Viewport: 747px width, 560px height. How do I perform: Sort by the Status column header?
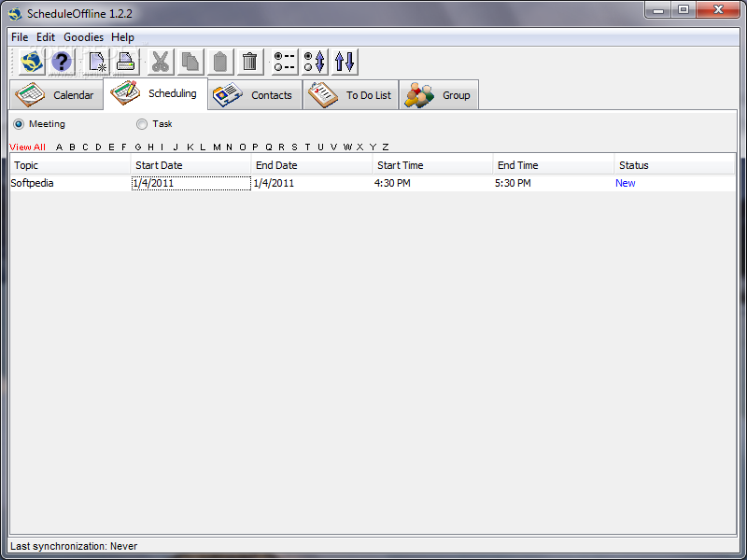674,165
